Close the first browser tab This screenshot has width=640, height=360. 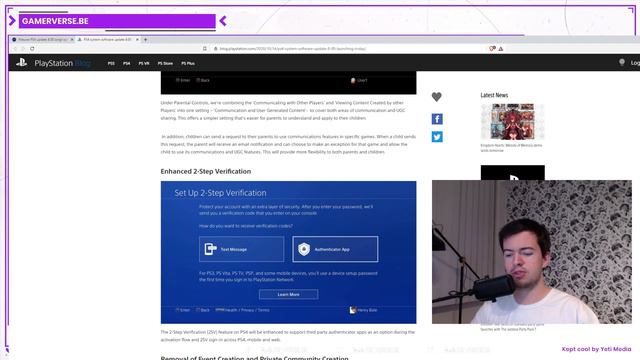tap(72, 40)
